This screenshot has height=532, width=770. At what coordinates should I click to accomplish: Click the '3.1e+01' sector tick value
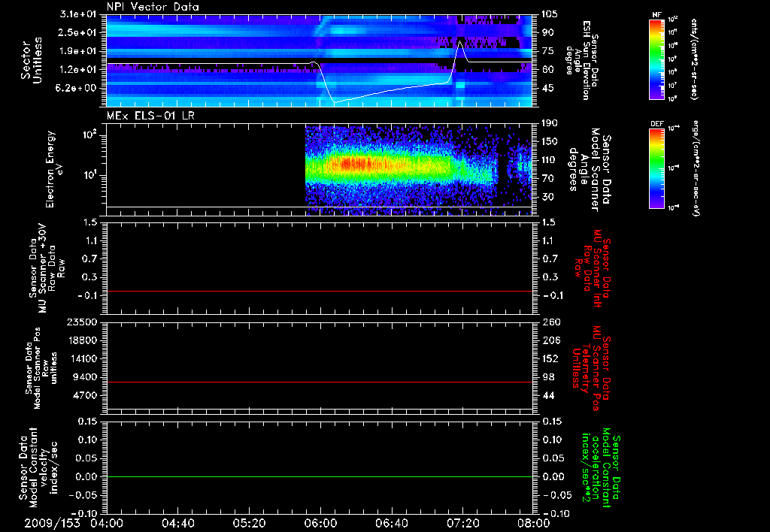tap(78, 14)
